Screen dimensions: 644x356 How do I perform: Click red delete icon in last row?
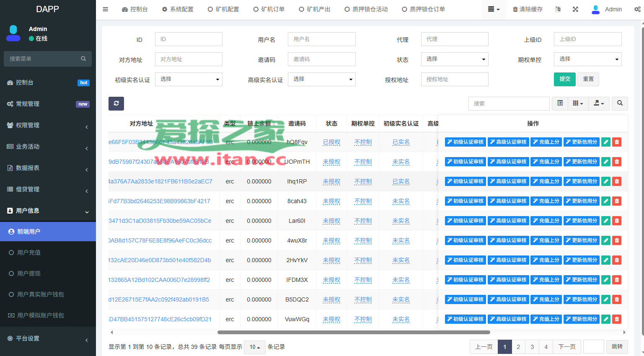pyautogui.click(x=616, y=319)
